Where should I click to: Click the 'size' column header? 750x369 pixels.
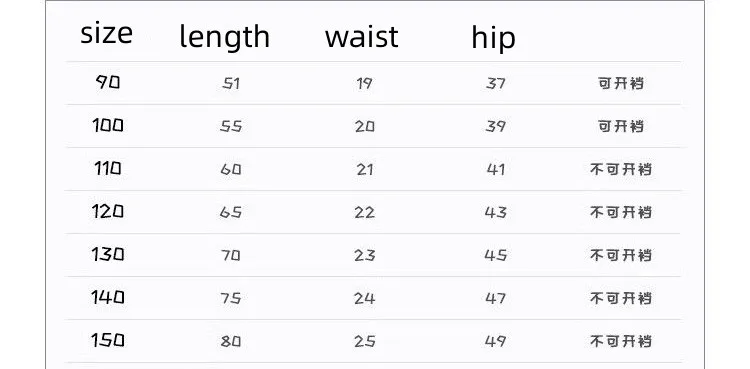[106, 34]
